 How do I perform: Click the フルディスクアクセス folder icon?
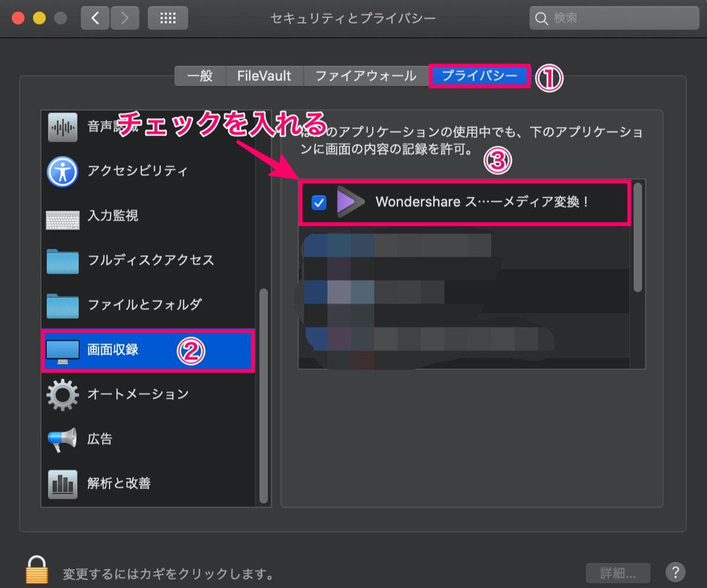pyautogui.click(x=62, y=261)
